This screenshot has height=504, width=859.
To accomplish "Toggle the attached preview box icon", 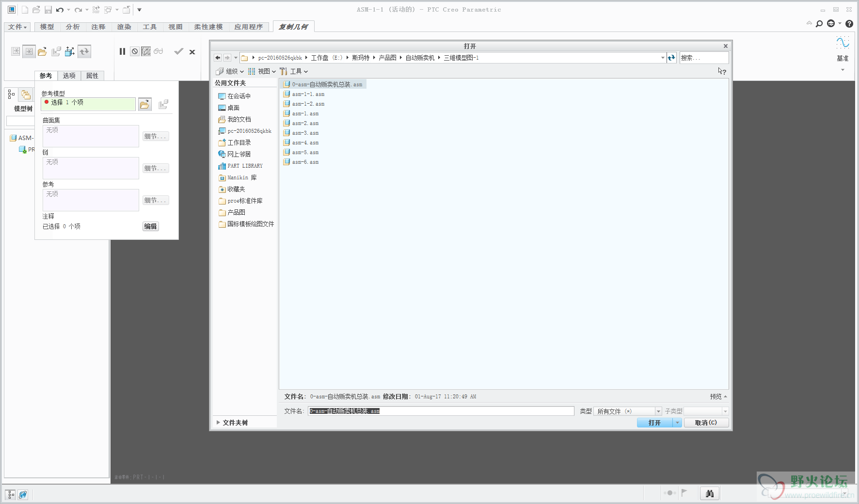I will (146, 51).
